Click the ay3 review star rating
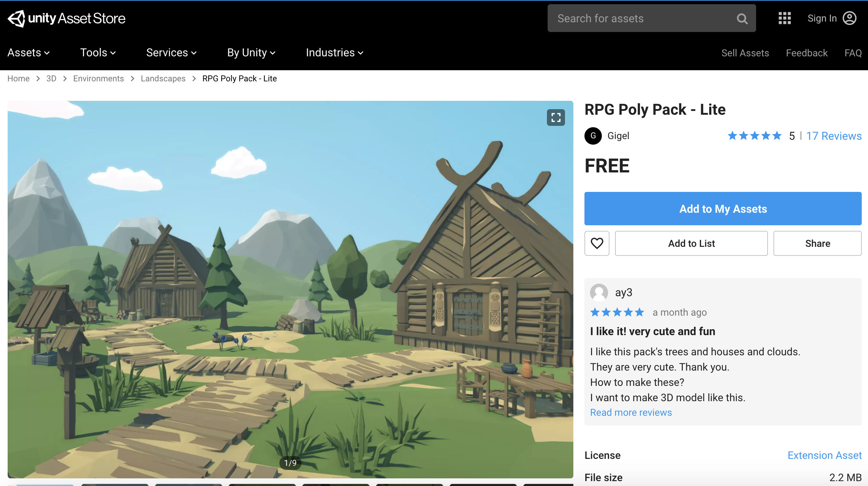This screenshot has width=868, height=486. click(617, 313)
